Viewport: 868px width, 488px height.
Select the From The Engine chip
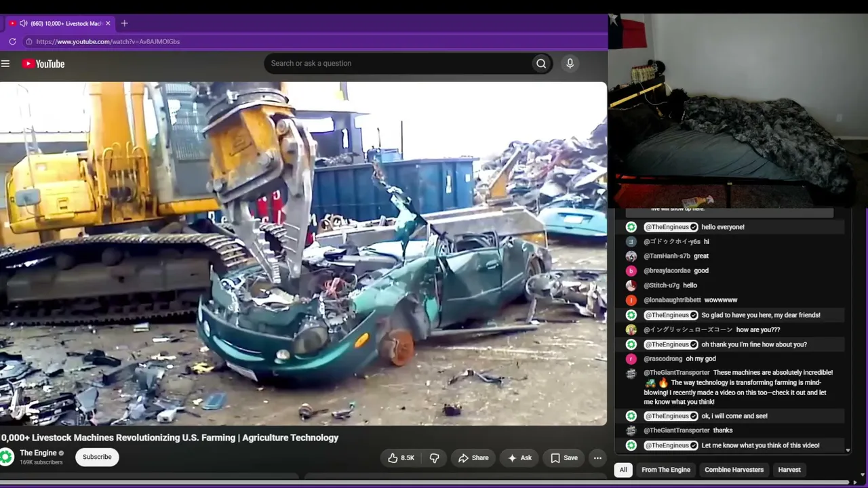point(666,470)
